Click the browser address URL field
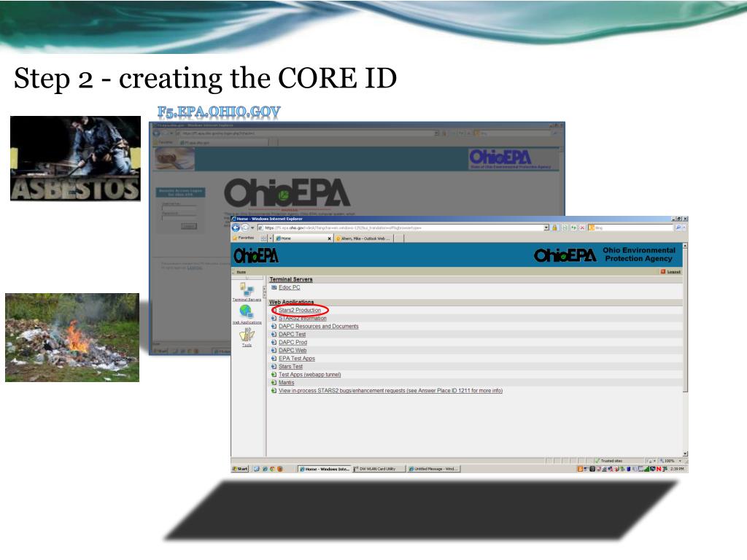 400,227
